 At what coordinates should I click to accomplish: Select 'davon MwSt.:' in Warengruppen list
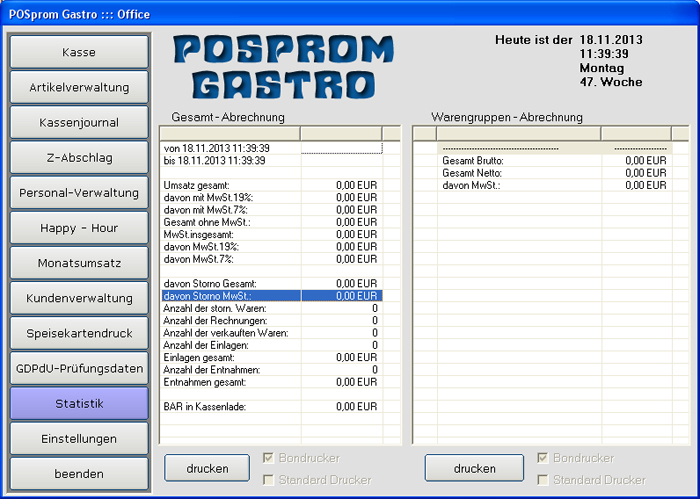point(554,185)
